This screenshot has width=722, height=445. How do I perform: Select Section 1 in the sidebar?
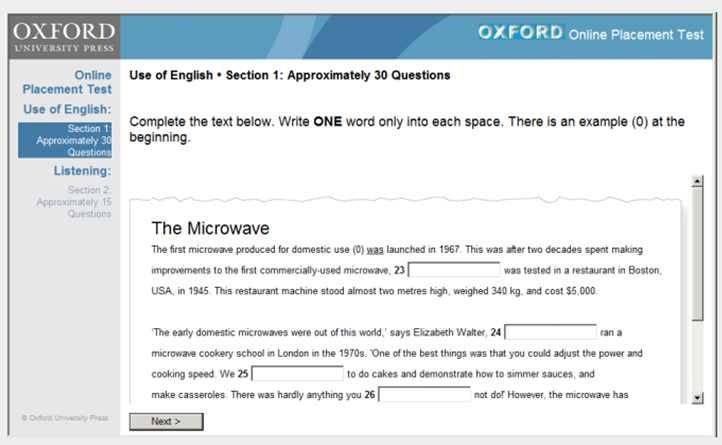point(64,141)
